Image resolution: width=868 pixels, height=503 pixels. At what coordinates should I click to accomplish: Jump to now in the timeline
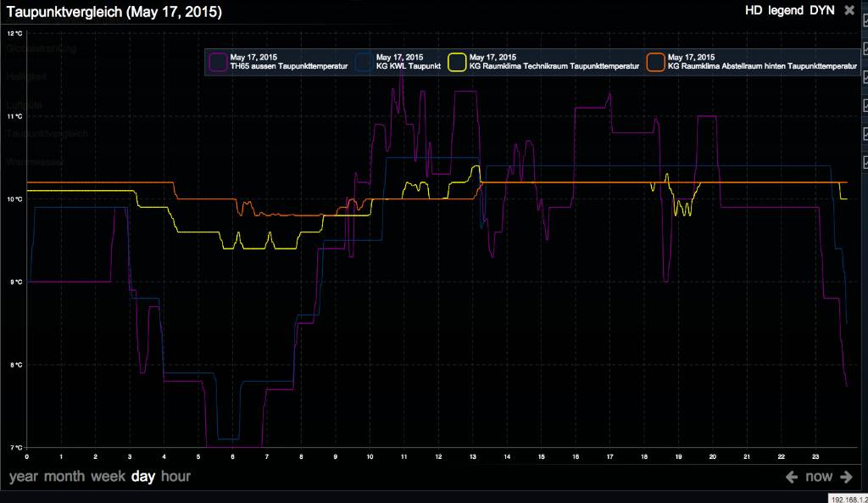point(819,477)
